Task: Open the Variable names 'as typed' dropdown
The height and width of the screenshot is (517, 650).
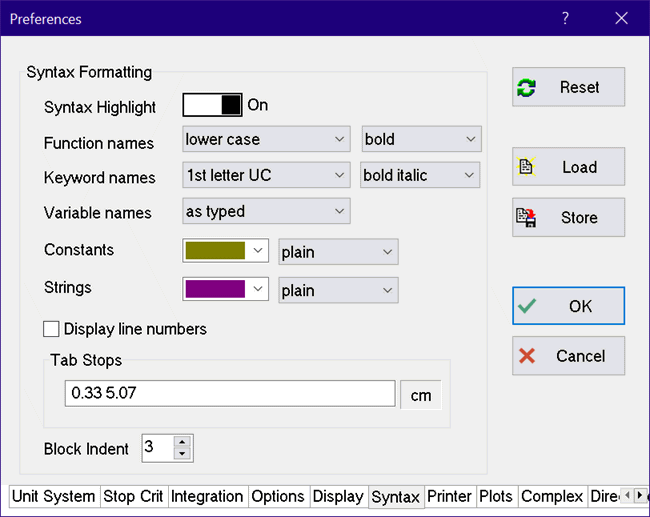Action: 266,211
